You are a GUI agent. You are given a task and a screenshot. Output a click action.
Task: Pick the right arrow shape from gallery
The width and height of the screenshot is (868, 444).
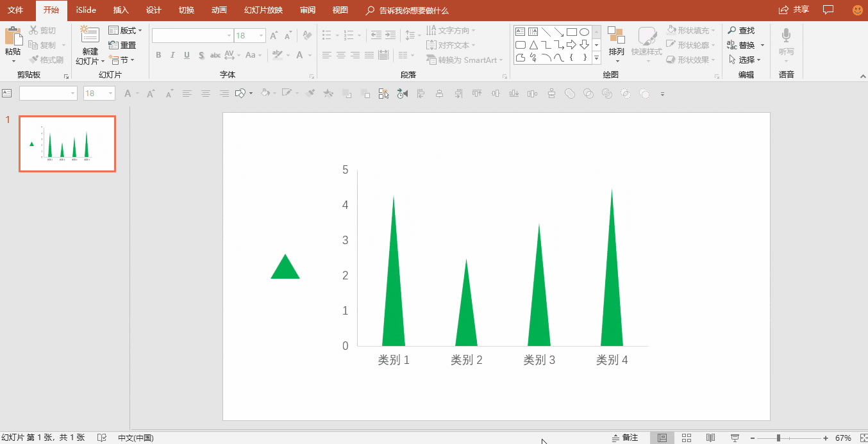(x=571, y=45)
